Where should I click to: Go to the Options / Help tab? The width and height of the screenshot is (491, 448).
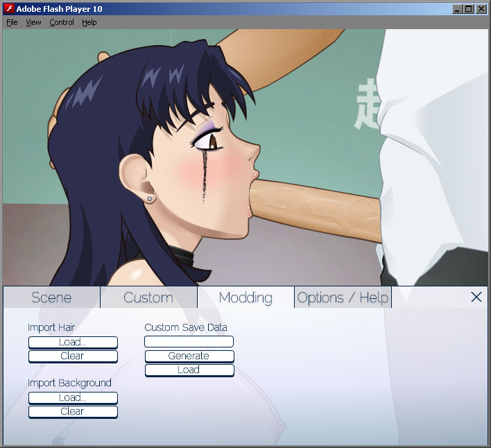coord(343,298)
